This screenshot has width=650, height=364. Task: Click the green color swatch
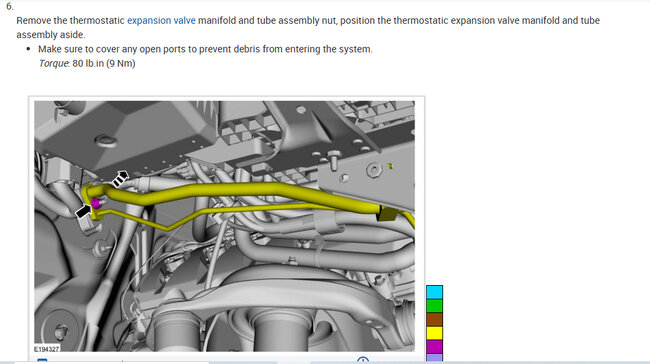tap(434, 306)
